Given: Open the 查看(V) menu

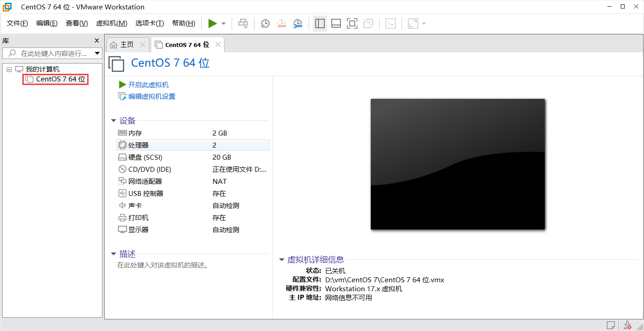Looking at the screenshot, I should coord(77,23).
